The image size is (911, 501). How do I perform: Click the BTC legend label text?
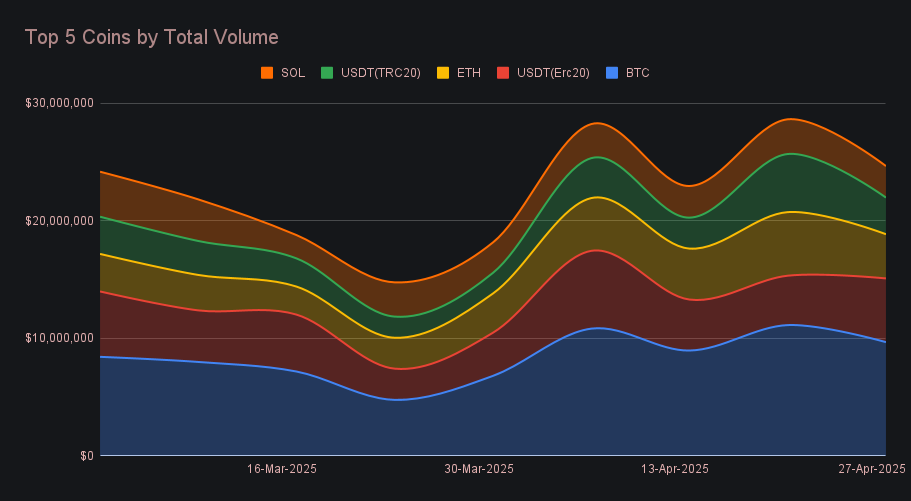[637, 73]
